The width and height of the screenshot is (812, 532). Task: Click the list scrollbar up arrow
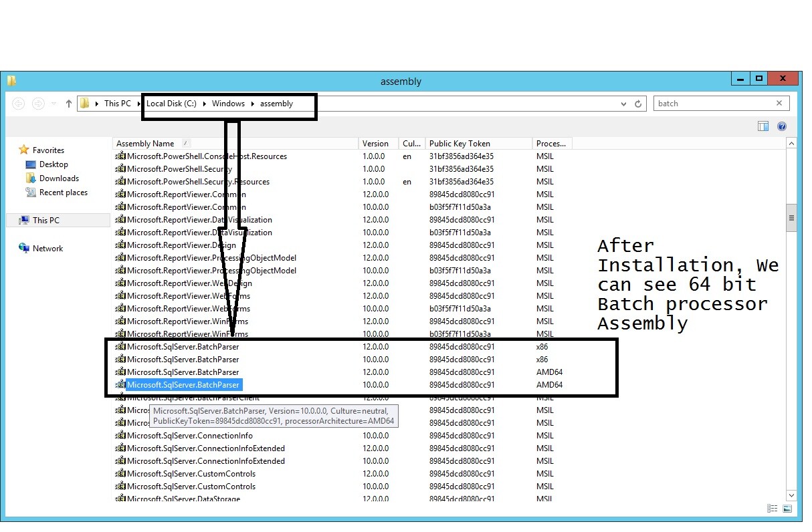(791, 144)
